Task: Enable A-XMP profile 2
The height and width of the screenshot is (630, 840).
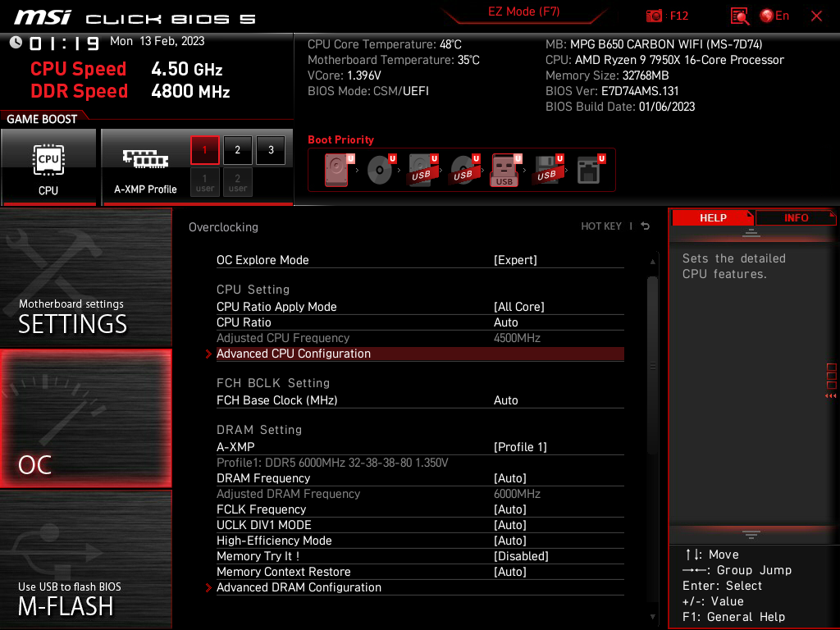Action: (x=237, y=150)
